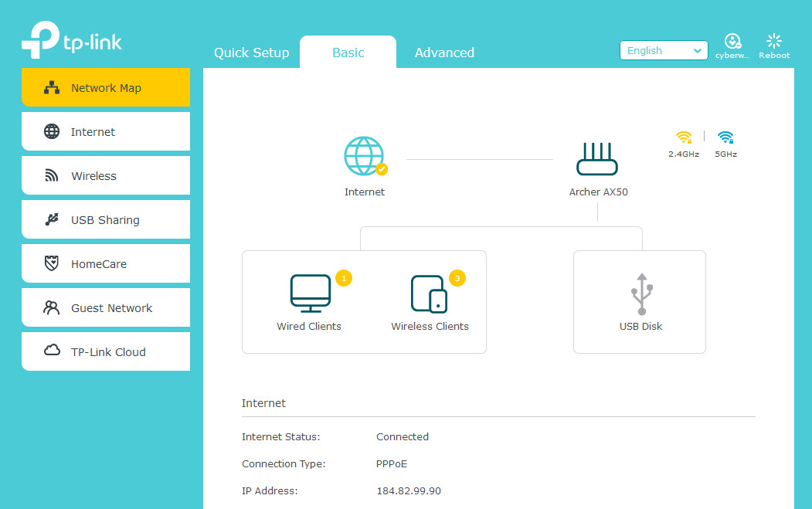812x509 pixels.
Task: Select the USB Disk icon
Action: (641, 294)
